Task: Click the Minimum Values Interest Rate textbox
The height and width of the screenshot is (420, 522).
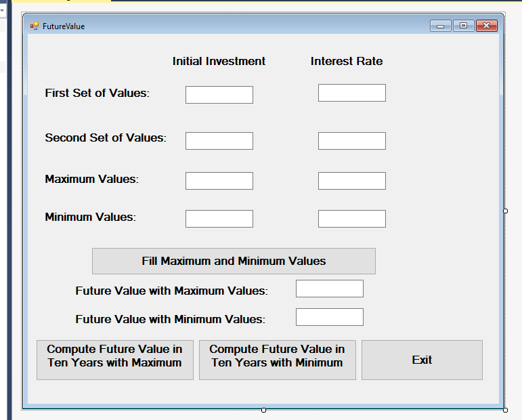Action: pos(352,219)
